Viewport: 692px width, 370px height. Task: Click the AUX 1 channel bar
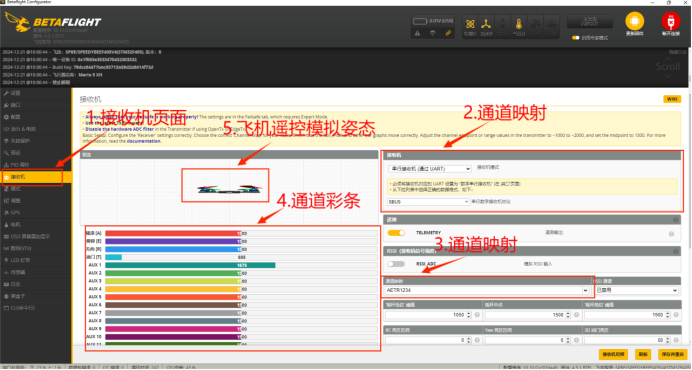pos(241,265)
